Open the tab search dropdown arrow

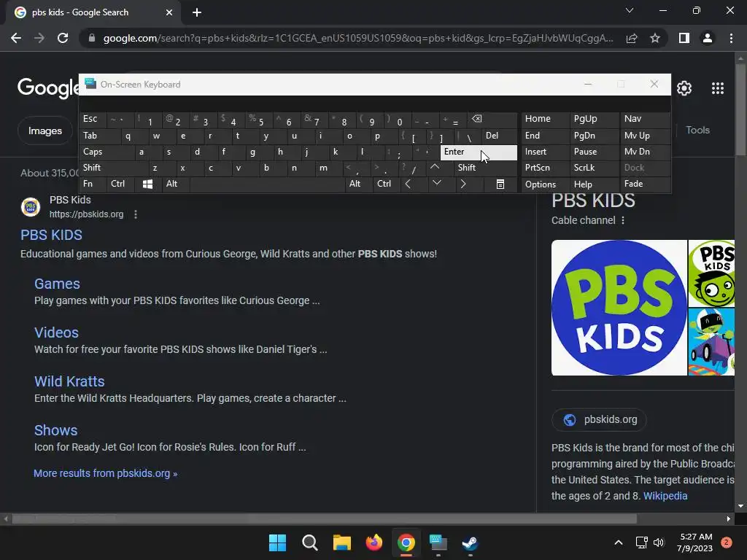(x=630, y=10)
